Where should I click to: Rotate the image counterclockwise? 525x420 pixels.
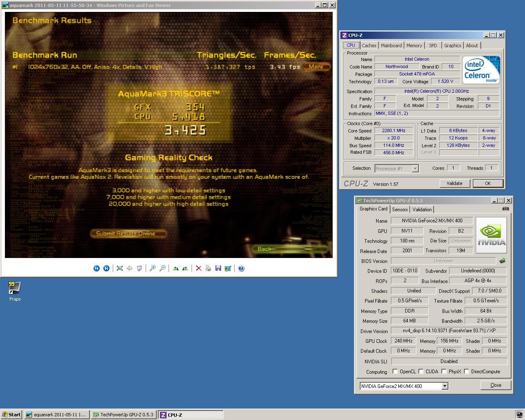pos(185,268)
